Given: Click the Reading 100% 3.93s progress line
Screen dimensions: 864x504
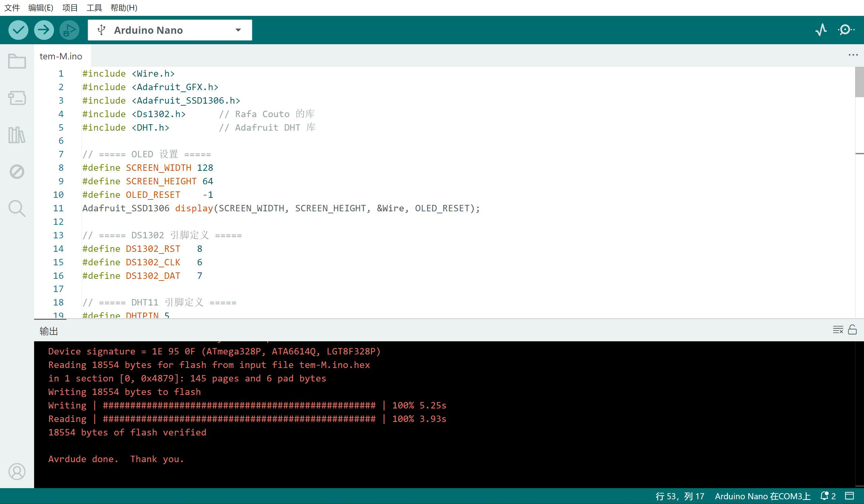Looking at the screenshot, I should point(247,419).
